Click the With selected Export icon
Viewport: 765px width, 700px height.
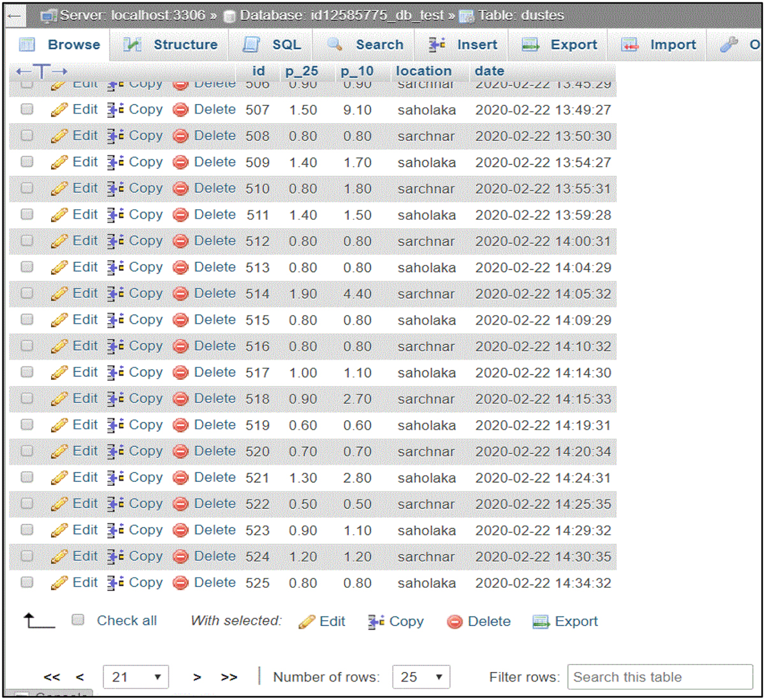click(x=541, y=622)
